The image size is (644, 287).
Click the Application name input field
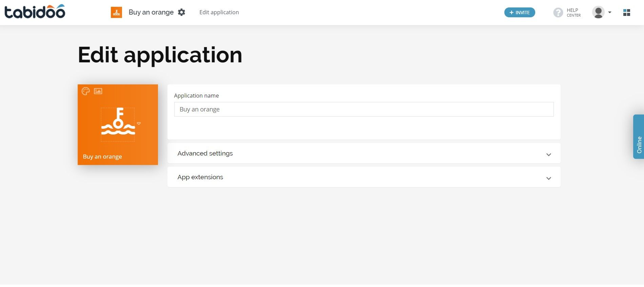point(364,109)
